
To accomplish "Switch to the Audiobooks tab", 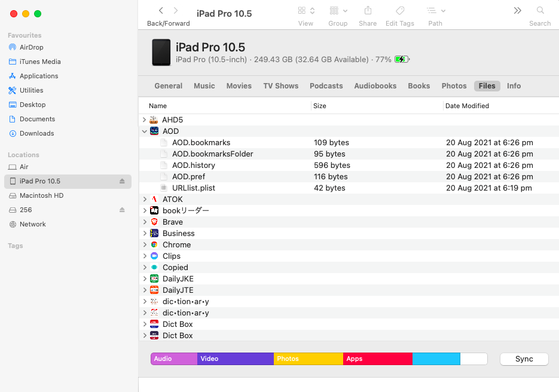I will tap(375, 86).
